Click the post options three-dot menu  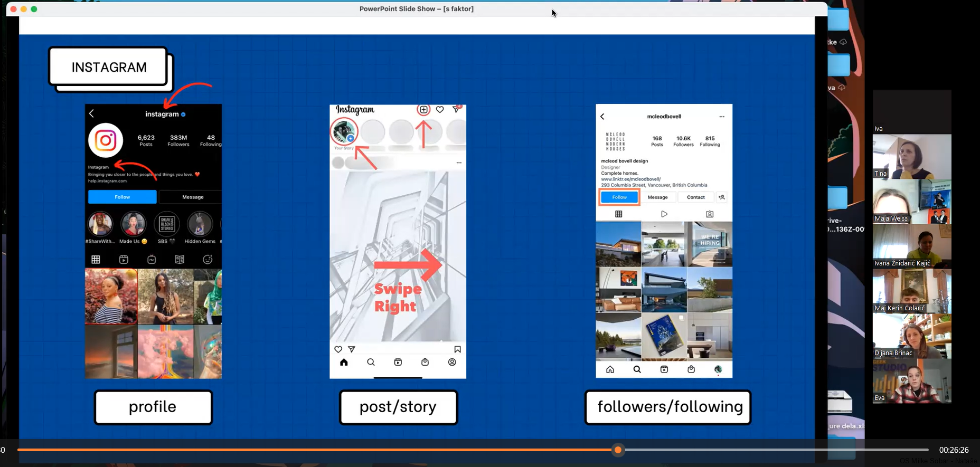click(x=459, y=163)
